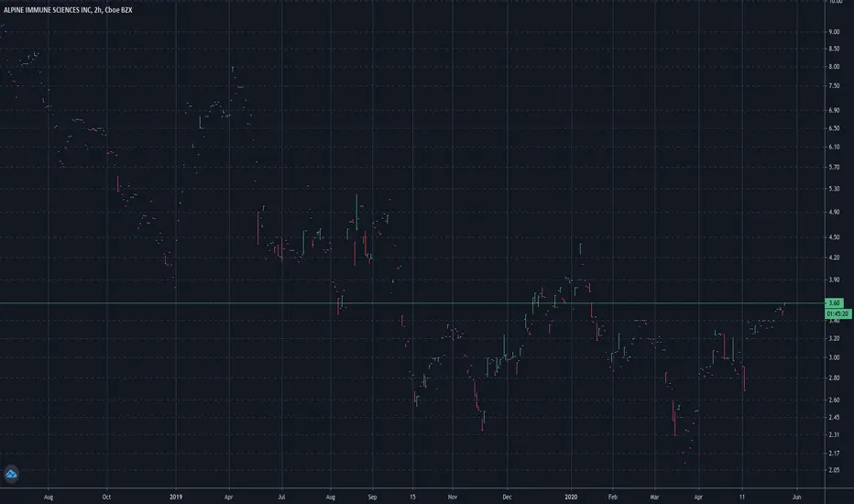The width and height of the screenshot is (854, 504).
Task: Click the 2019 label on time axis
Action: pos(175,497)
